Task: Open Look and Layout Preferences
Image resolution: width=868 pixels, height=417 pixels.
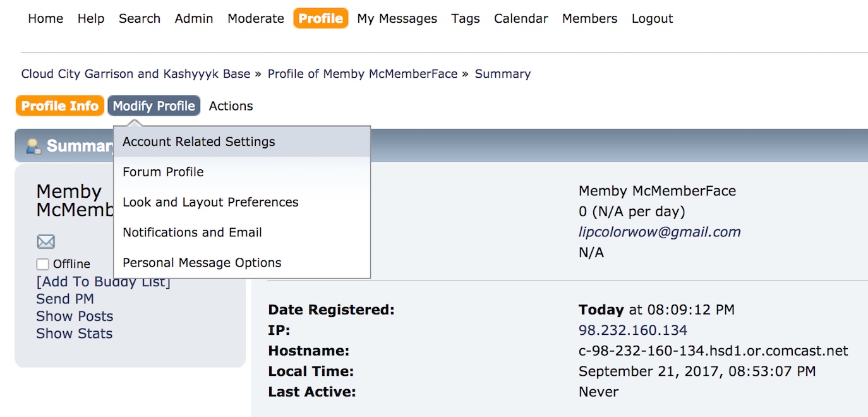Action: (210, 202)
